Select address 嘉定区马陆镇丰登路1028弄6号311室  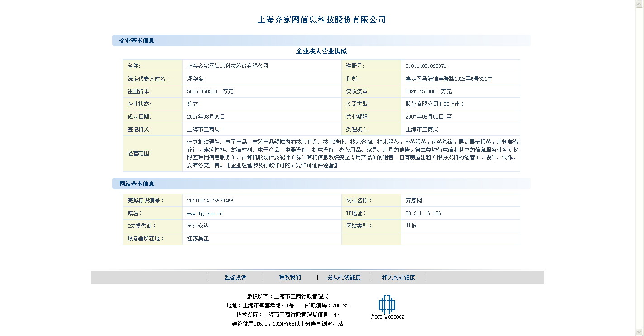449,79
